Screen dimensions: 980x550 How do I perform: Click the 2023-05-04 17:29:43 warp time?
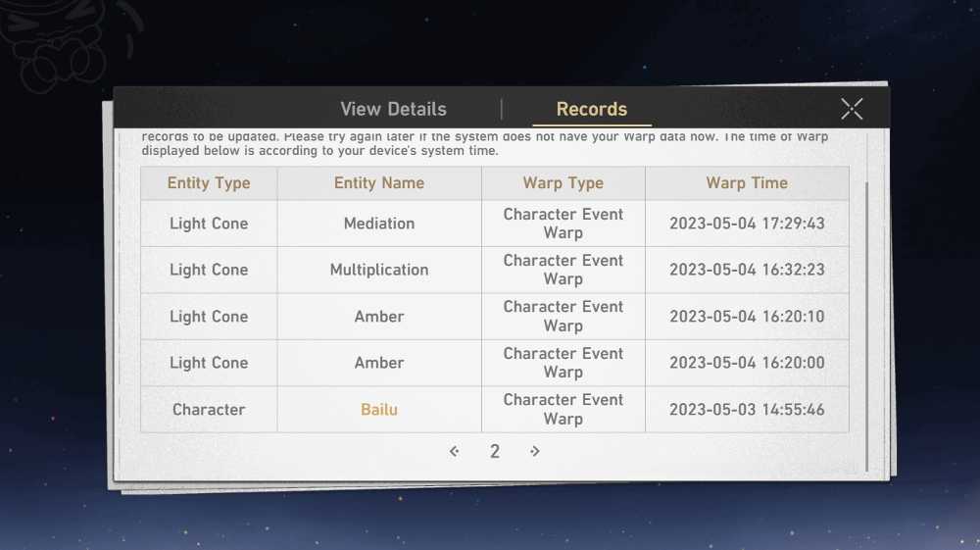pos(747,224)
